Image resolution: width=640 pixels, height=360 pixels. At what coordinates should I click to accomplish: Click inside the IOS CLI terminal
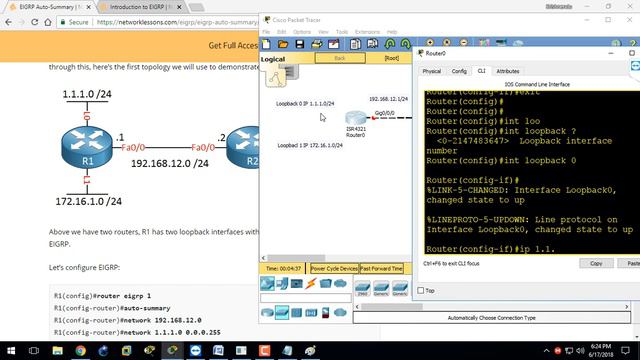click(x=532, y=173)
